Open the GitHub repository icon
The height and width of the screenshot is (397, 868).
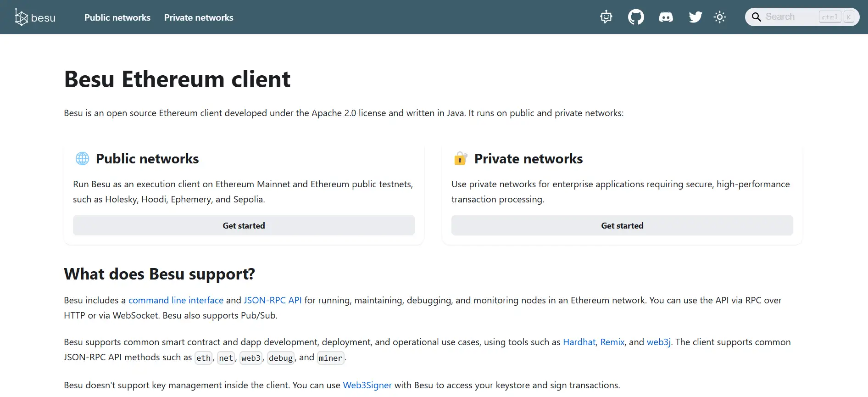click(636, 17)
